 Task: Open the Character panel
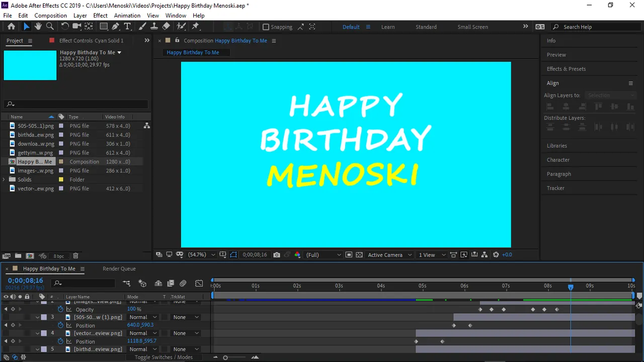pyautogui.click(x=558, y=160)
